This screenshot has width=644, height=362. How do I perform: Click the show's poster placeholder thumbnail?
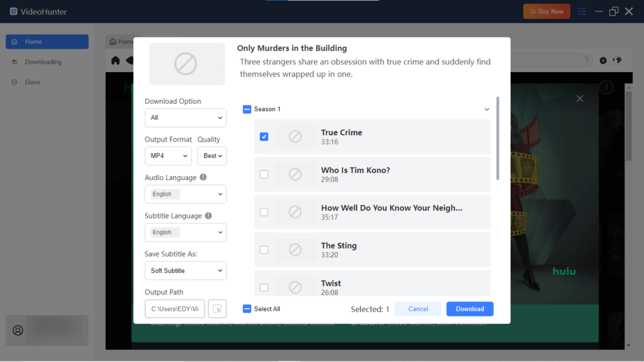pos(187,64)
